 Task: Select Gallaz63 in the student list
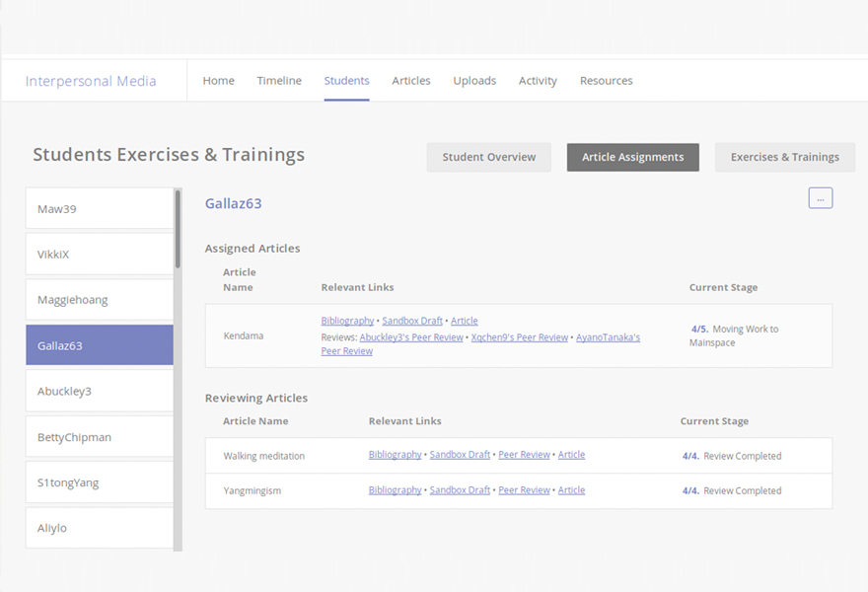coord(100,345)
